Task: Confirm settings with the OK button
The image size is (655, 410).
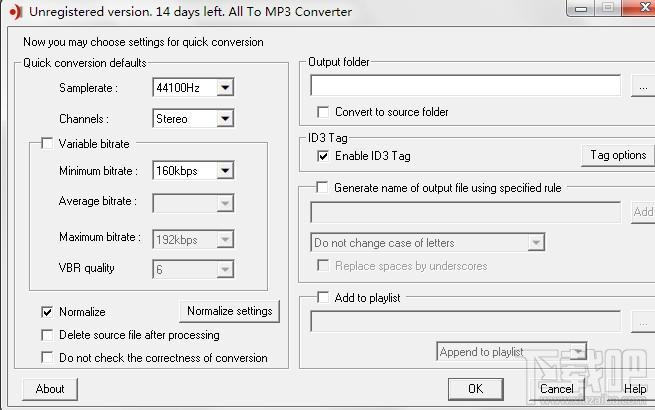Action: coord(475,389)
